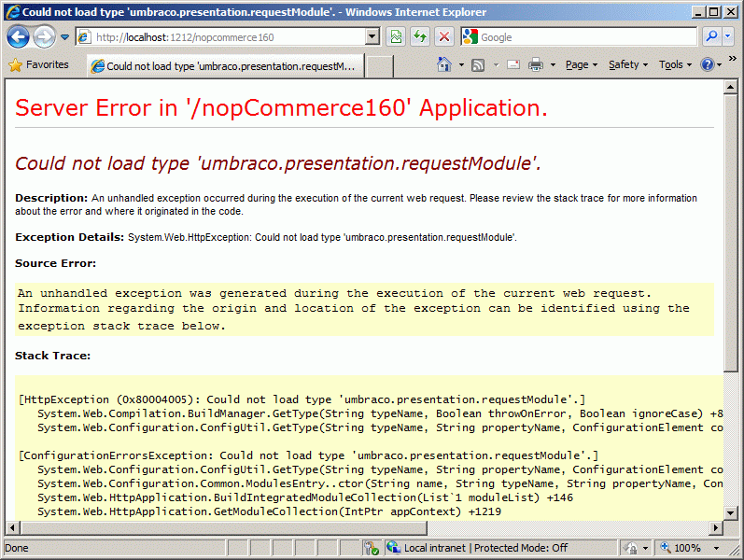This screenshot has height=560, width=744.
Task: Show more command bar items chevron
Action: click(x=733, y=59)
